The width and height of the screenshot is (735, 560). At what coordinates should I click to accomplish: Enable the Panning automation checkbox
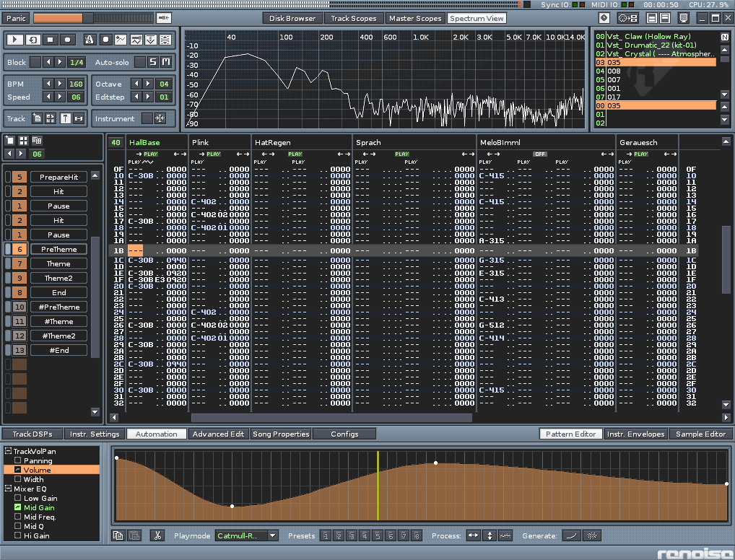(x=18, y=460)
